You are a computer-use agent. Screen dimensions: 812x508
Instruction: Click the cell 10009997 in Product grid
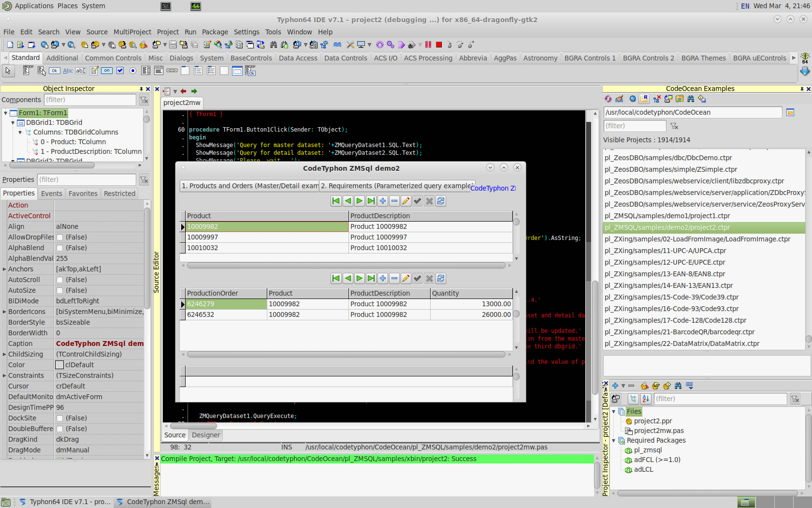pyautogui.click(x=267, y=237)
